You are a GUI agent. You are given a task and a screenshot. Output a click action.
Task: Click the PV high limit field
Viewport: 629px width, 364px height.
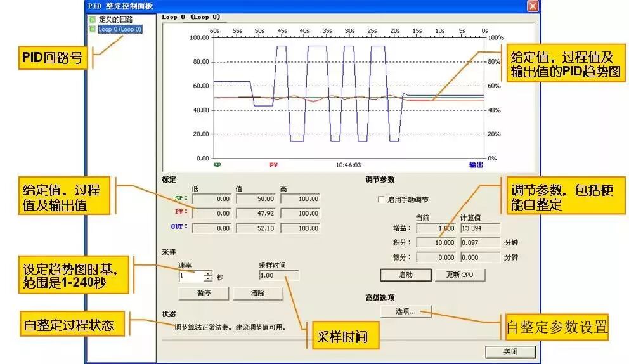[x=300, y=214]
